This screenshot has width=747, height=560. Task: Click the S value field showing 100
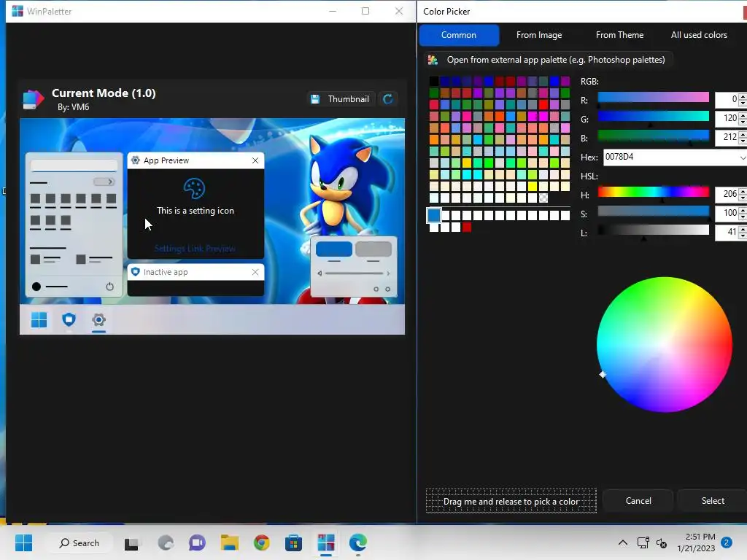tap(727, 213)
